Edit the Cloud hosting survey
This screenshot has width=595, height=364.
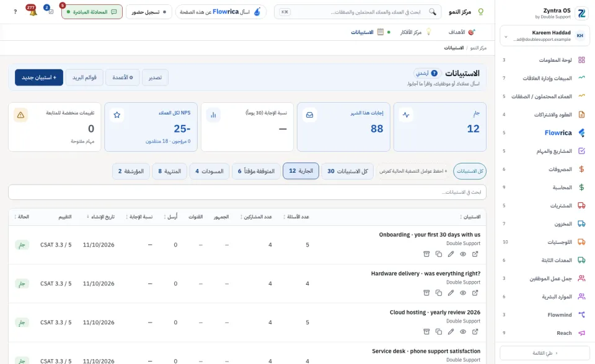[x=451, y=331]
